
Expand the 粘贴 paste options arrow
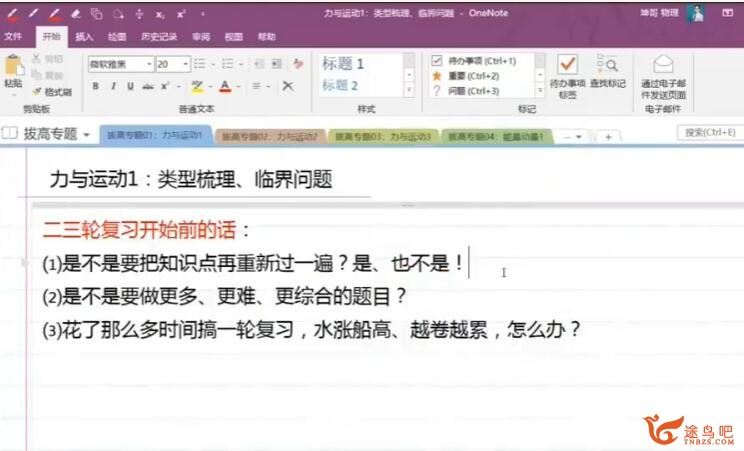coord(13,94)
